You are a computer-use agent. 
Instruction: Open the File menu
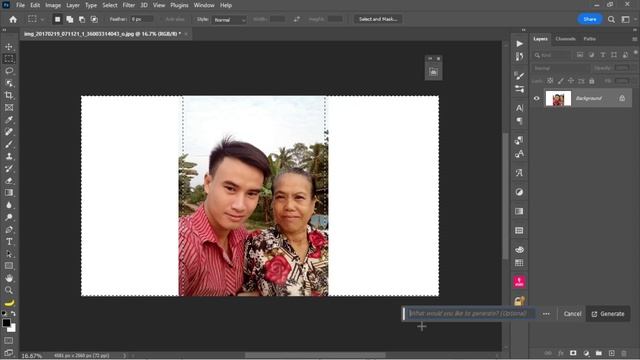click(x=20, y=5)
